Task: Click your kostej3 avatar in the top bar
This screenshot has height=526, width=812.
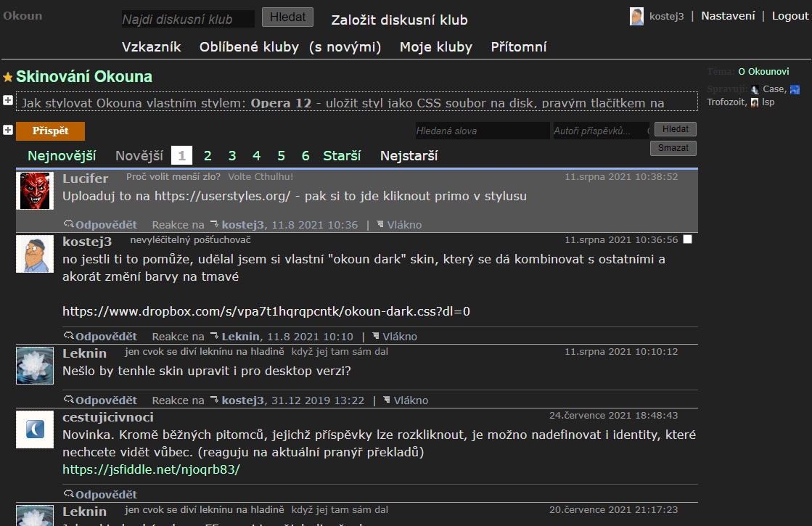Action: click(x=636, y=16)
